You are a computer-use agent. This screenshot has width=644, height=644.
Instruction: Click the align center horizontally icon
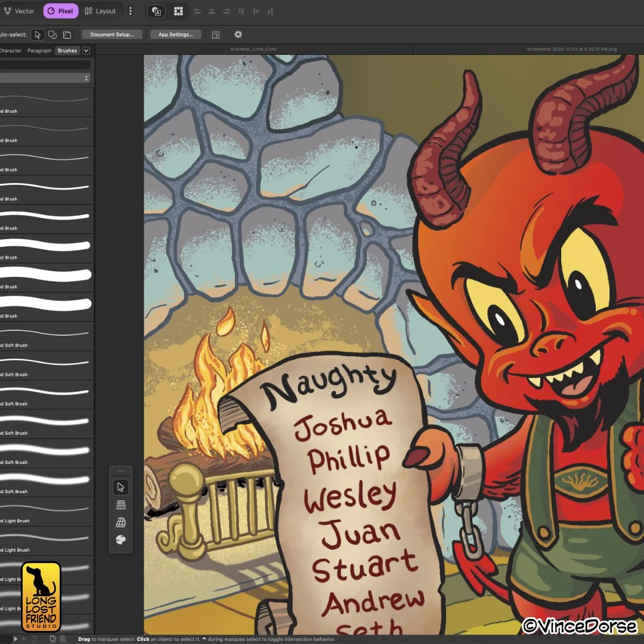212,11
